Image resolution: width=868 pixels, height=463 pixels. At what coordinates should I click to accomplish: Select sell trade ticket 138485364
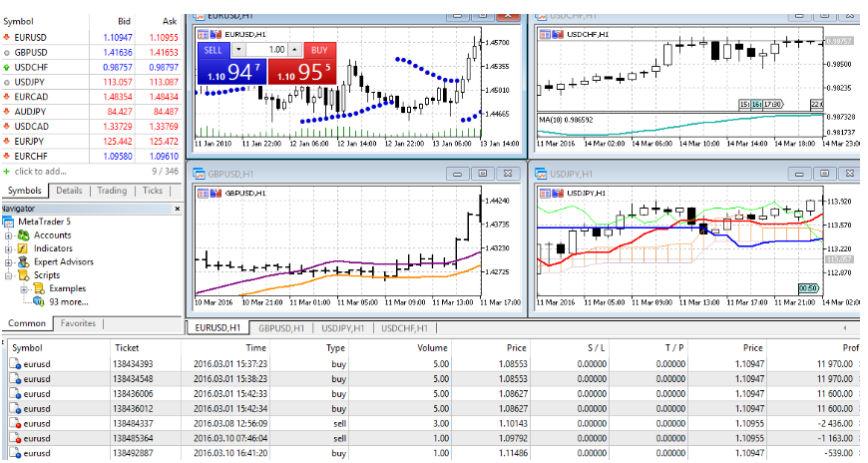434,439
